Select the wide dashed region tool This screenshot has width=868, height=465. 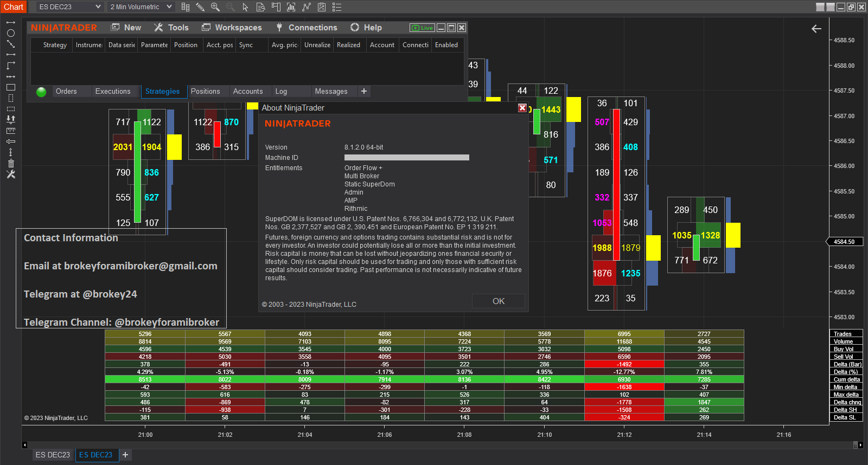(10, 109)
